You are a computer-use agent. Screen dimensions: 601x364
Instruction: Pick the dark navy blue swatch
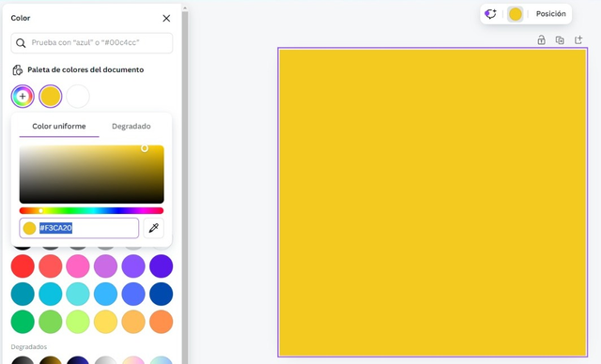pos(161,294)
